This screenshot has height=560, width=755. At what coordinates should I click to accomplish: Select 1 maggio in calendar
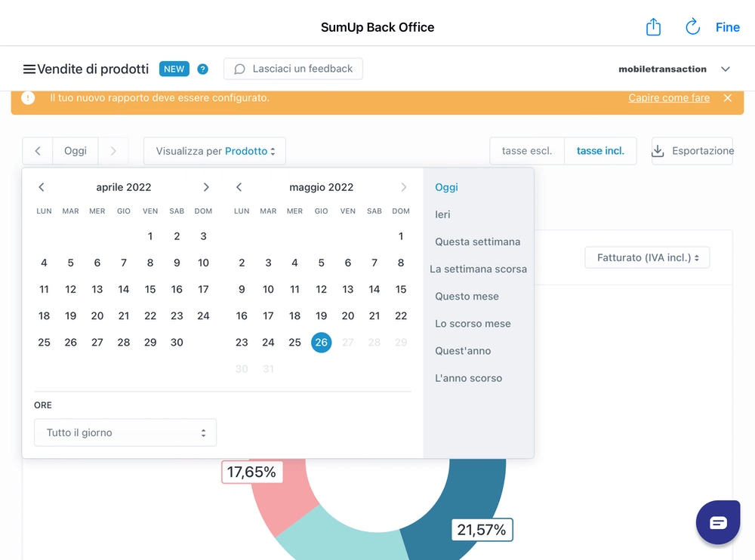(401, 236)
